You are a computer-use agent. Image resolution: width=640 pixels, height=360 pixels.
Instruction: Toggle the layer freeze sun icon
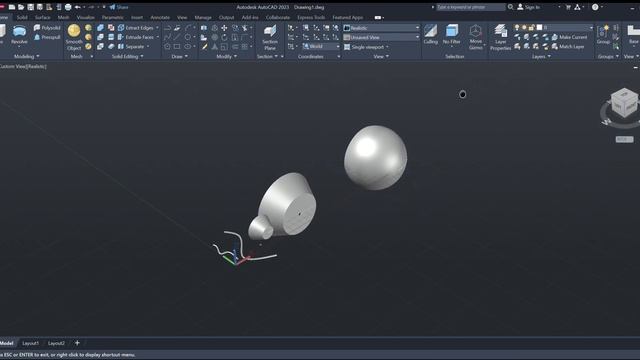point(524,27)
